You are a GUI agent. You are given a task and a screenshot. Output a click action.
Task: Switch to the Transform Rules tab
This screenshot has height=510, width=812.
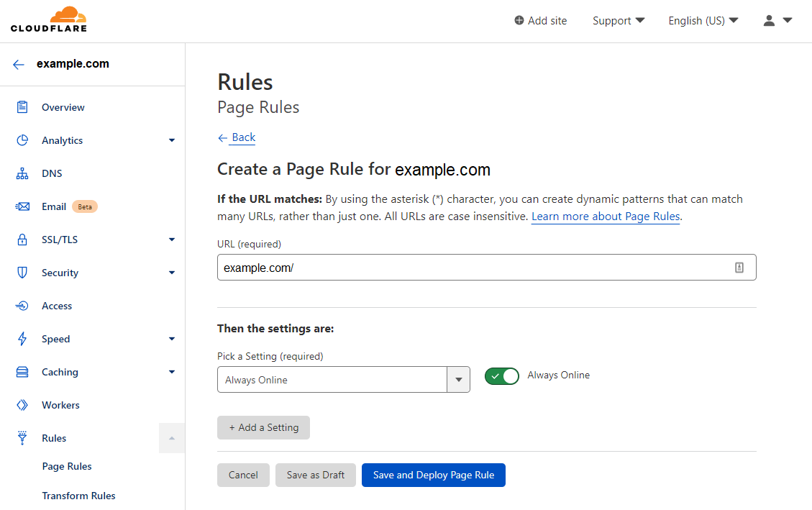[x=78, y=495]
